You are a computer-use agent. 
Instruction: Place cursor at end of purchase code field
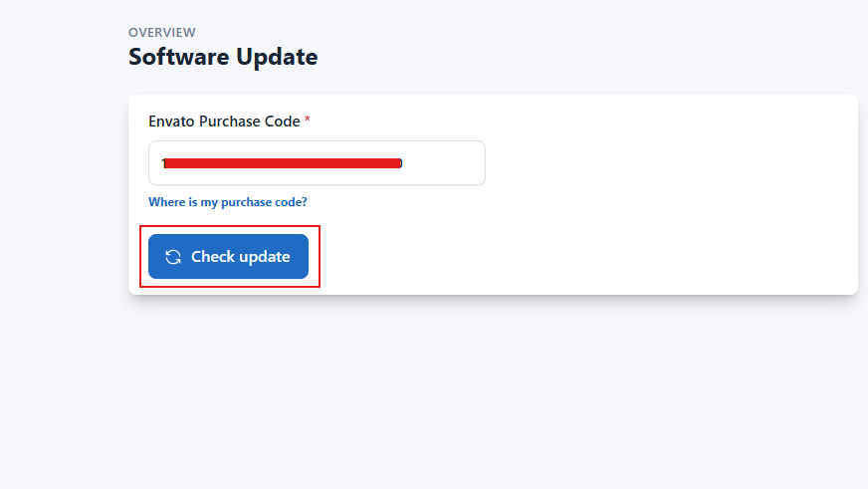[x=448, y=163]
